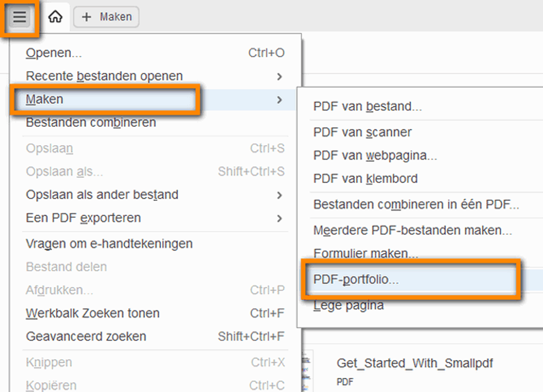Open Geavanceerd zoeken
The image size is (543, 392).
(86, 337)
